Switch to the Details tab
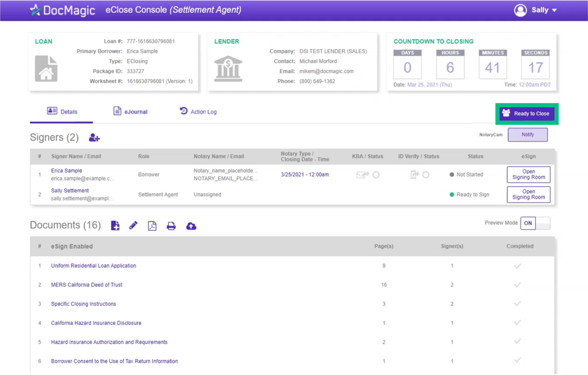The image size is (588, 375). (x=62, y=111)
